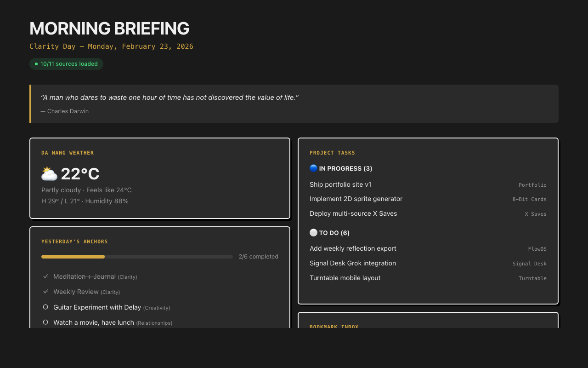Expand the Bookmark Inbox section
588x368 pixels.
coord(334,327)
